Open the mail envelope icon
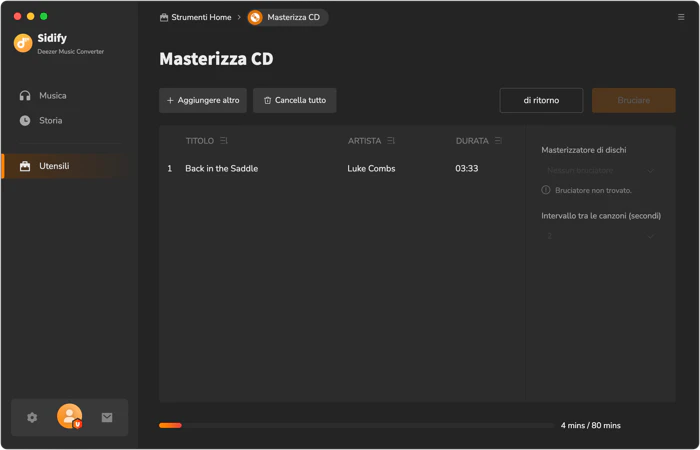This screenshot has width=700, height=450. (107, 418)
